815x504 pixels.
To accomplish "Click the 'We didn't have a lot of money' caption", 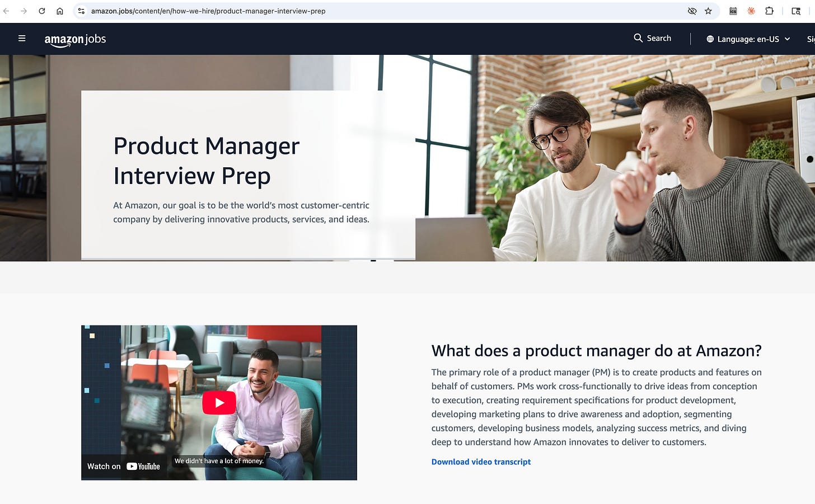I will (219, 461).
